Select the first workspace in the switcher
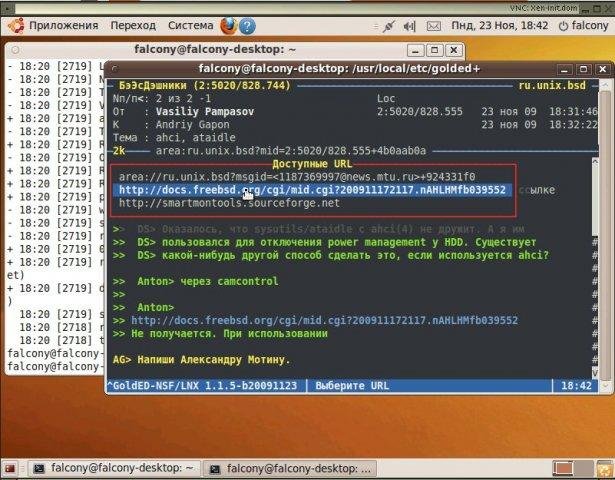Screen dimensions: 615x480 tap(563, 469)
